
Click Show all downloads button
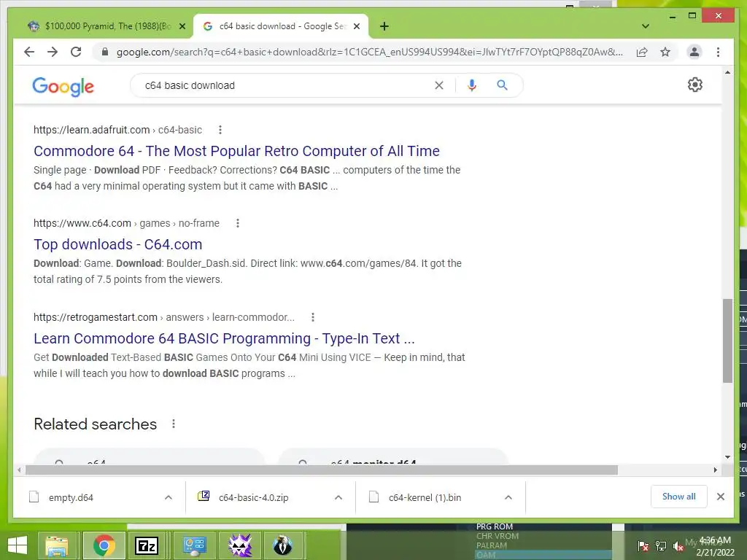[679, 497]
